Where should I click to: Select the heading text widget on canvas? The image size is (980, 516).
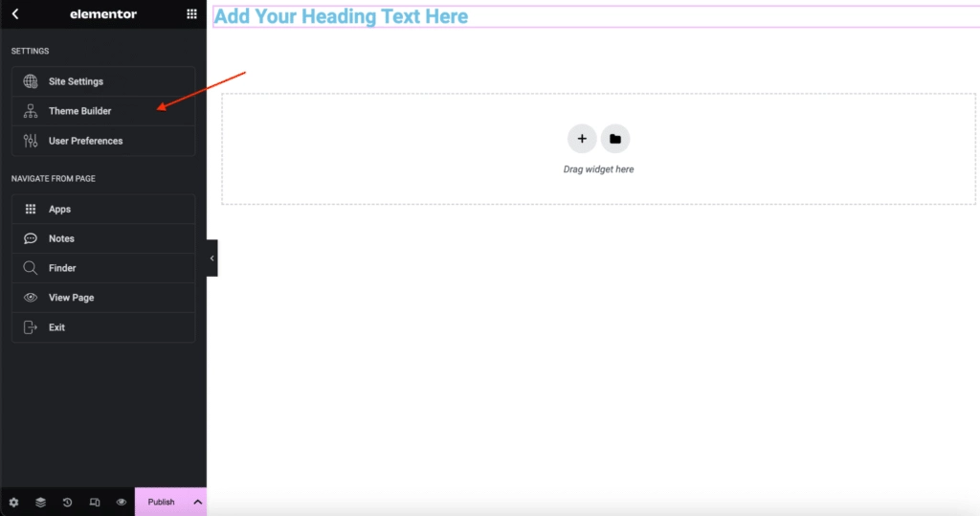[x=341, y=16]
